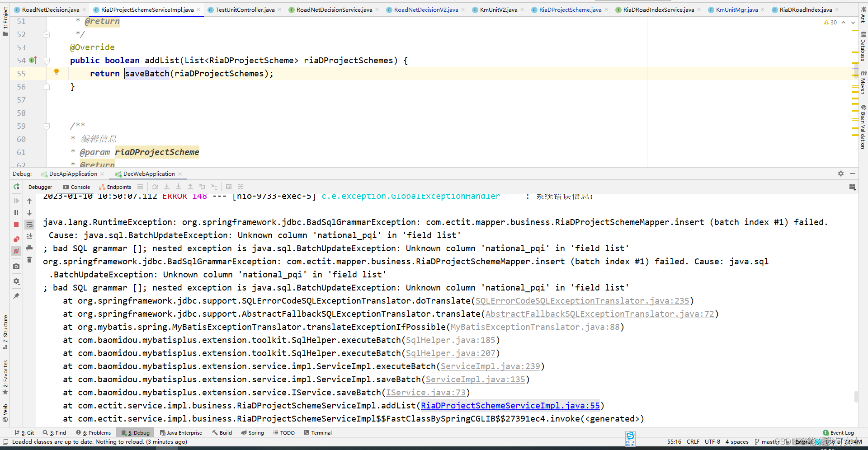The image size is (868, 450).
Task: Open Event Log tool window
Action: point(838,433)
